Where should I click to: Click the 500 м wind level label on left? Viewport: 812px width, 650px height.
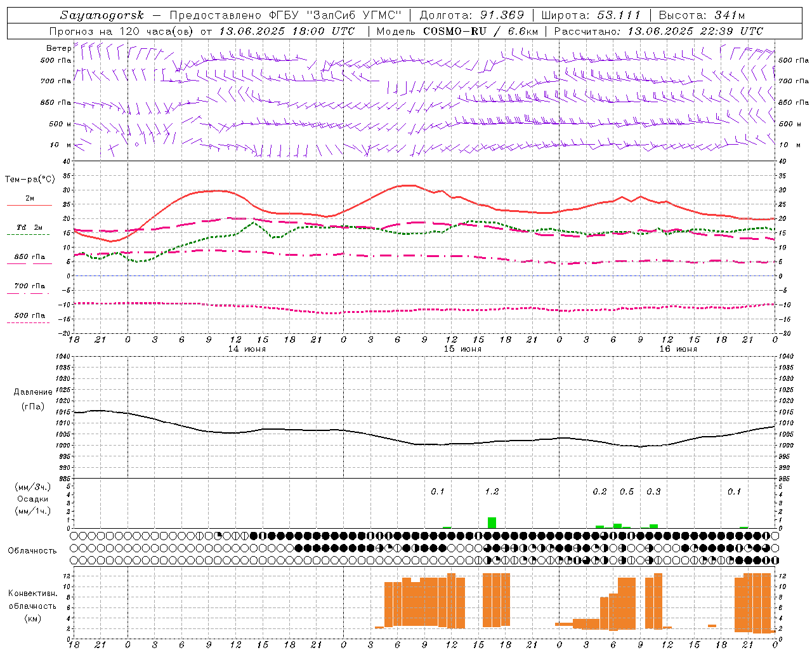60,124
